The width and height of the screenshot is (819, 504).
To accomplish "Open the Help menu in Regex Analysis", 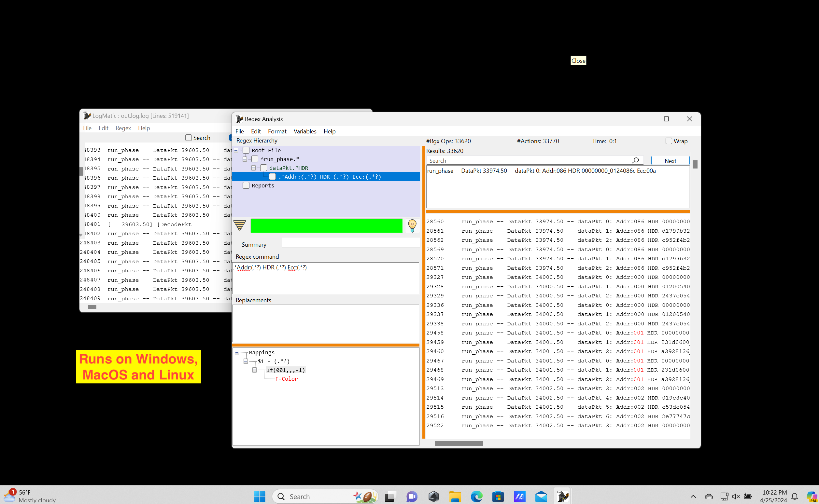I will pyautogui.click(x=329, y=131).
